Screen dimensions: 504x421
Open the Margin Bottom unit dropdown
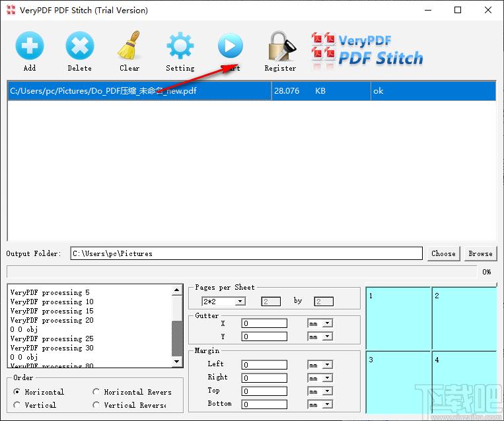(328, 405)
